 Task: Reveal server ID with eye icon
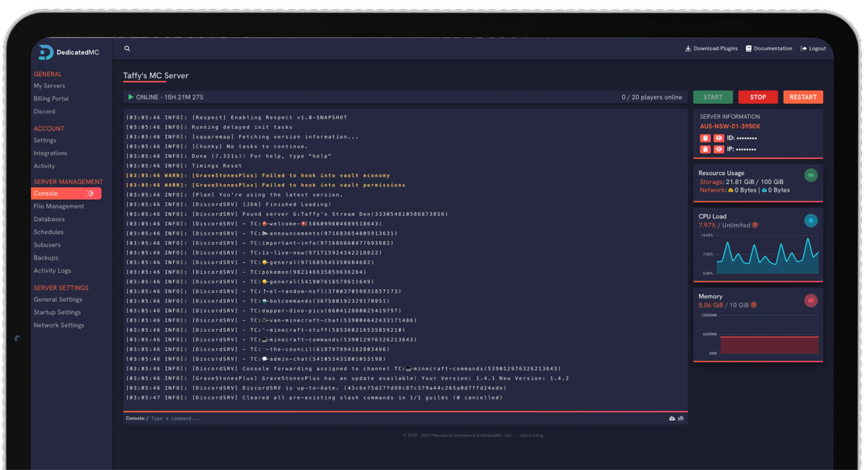click(719, 138)
